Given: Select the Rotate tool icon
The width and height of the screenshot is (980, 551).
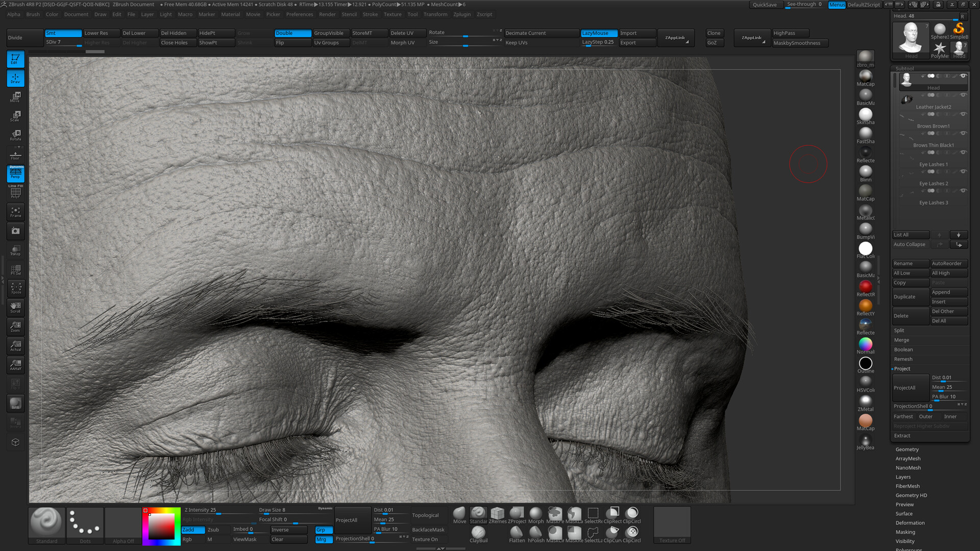Looking at the screenshot, I should pyautogui.click(x=15, y=135).
